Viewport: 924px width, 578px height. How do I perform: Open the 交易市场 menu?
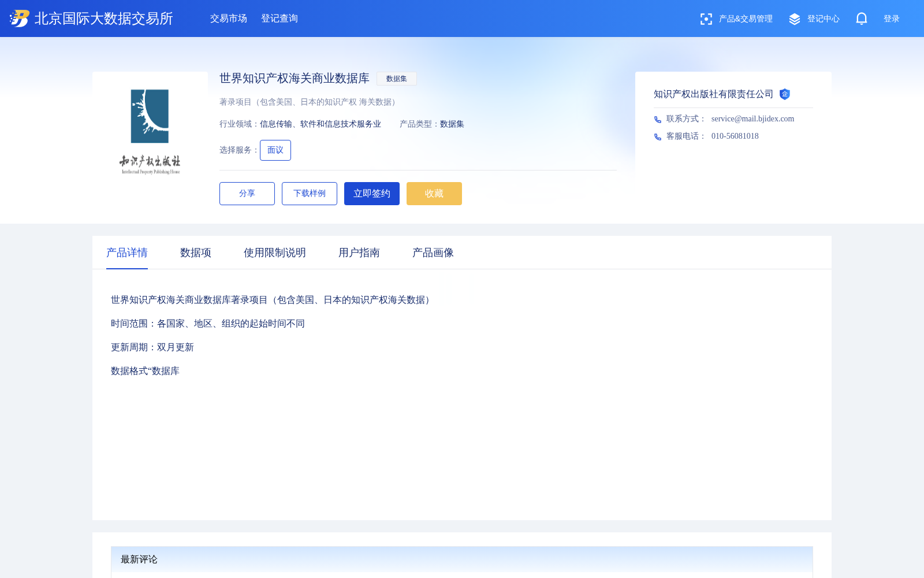coord(229,18)
